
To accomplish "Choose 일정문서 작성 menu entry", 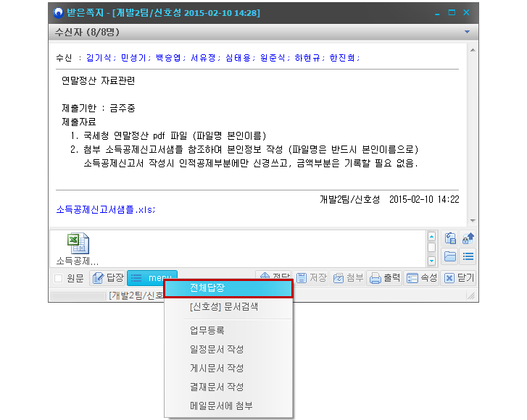I will tap(228, 349).
